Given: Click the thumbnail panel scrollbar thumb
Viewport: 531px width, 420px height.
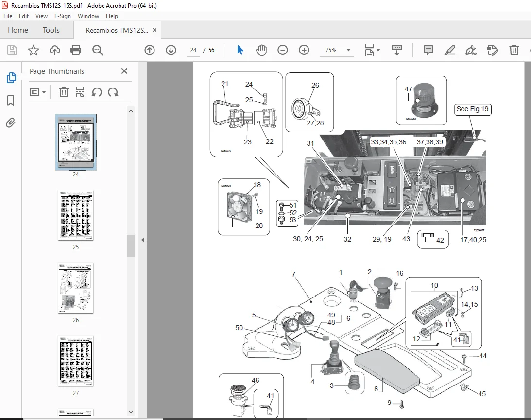Looking at the screenshot, I should coord(131,245).
